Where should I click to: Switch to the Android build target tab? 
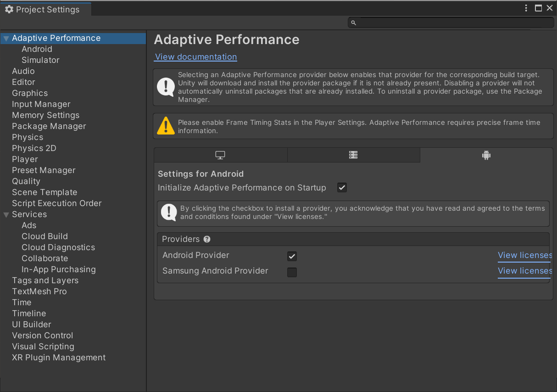tap(486, 155)
